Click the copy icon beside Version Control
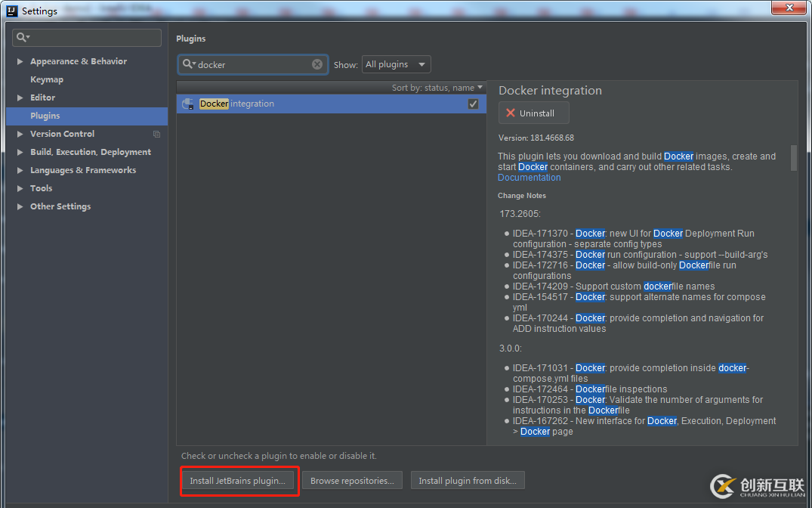This screenshot has height=508, width=812. tap(156, 135)
